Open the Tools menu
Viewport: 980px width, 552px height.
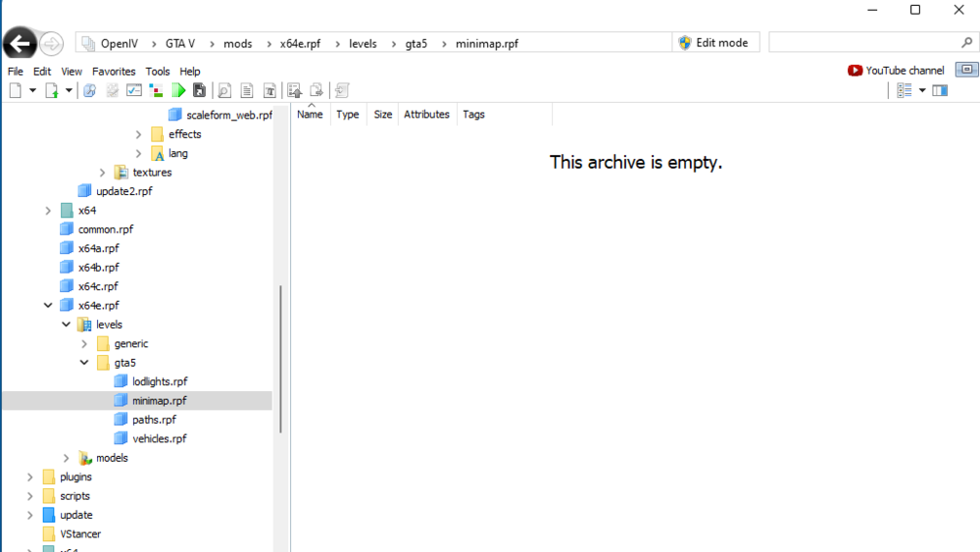[x=158, y=72]
